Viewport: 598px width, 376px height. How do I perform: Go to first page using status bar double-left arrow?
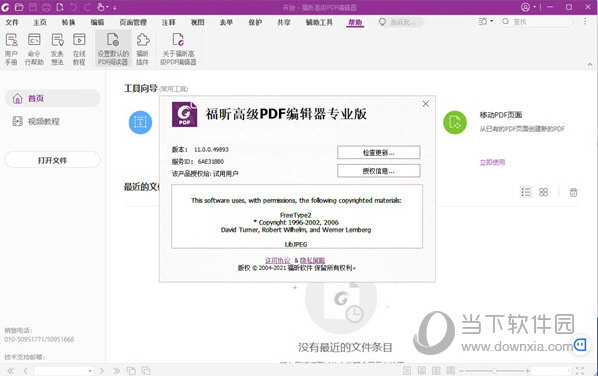[11, 371]
